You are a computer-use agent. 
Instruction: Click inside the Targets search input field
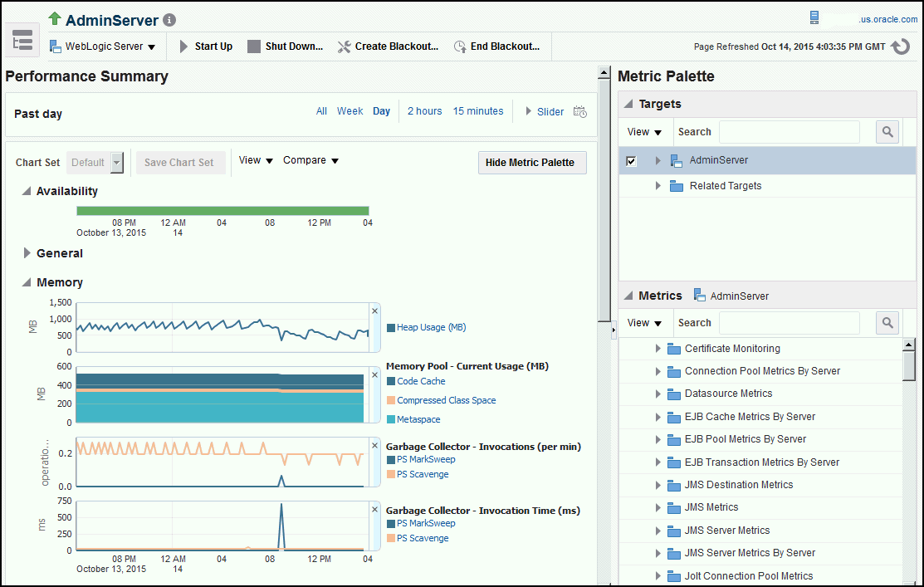click(789, 131)
